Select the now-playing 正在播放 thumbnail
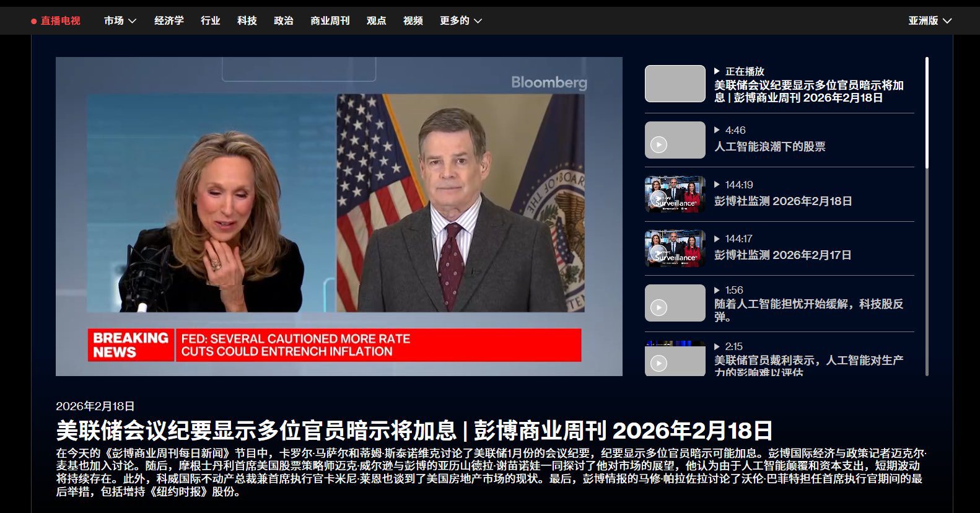The image size is (980, 513). 675,84
